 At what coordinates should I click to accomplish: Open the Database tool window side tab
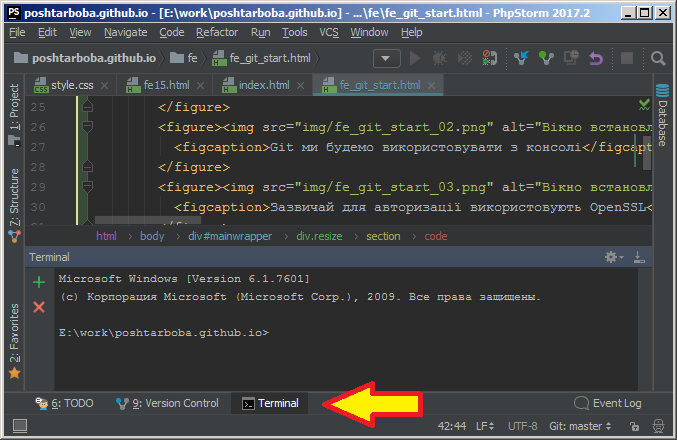click(x=662, y=115)
